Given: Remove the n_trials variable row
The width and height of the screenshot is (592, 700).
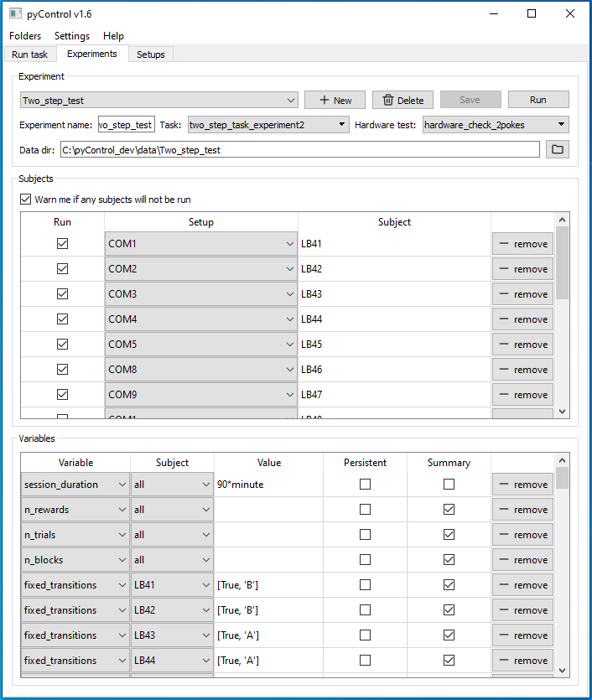Looking at the screenshot, I should [x=522, y=534].
